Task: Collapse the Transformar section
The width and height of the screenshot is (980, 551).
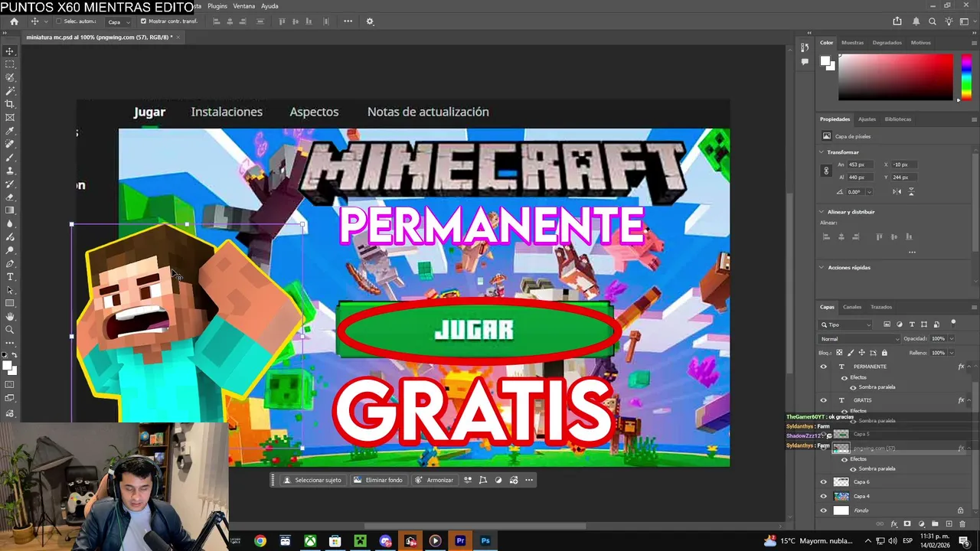Action: (822, 152)
